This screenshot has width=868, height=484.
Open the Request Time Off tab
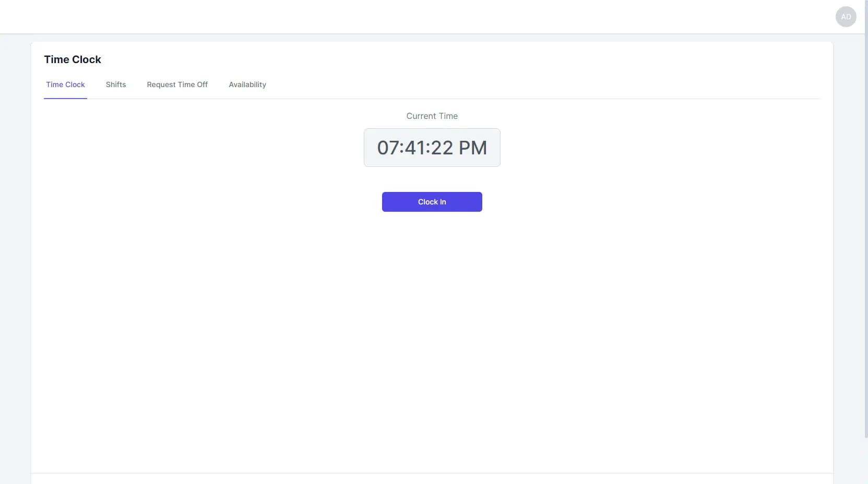tap(177, 84)
